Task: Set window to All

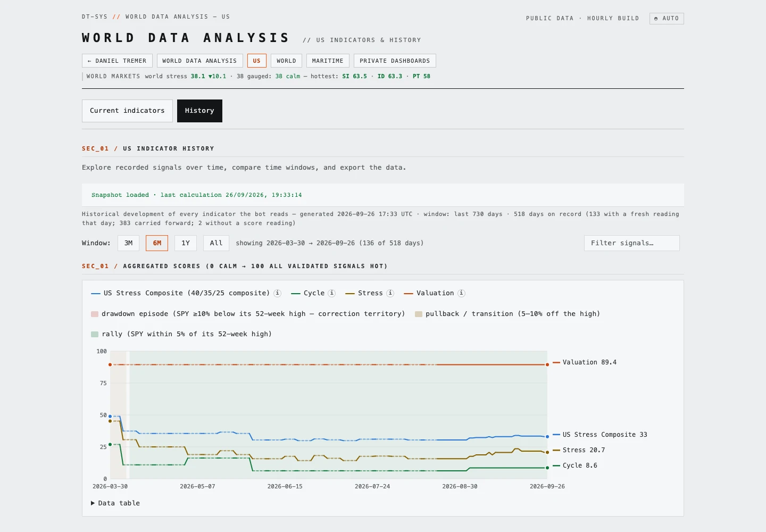Action: click(x=216, y=243)
